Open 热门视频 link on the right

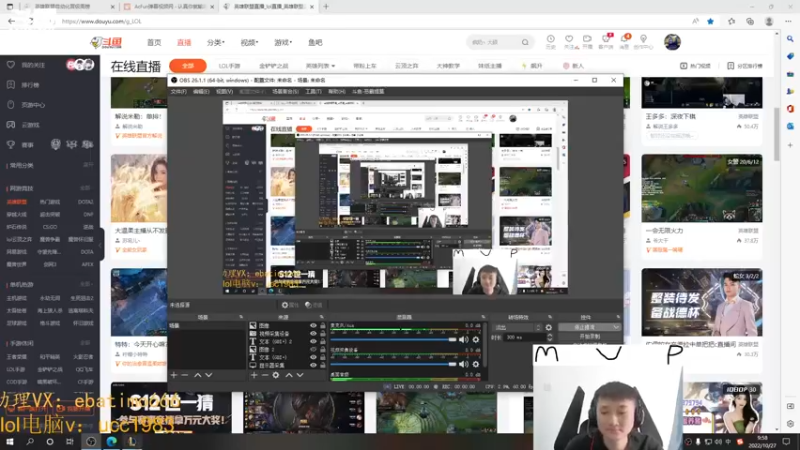click(x=695, y=66)
